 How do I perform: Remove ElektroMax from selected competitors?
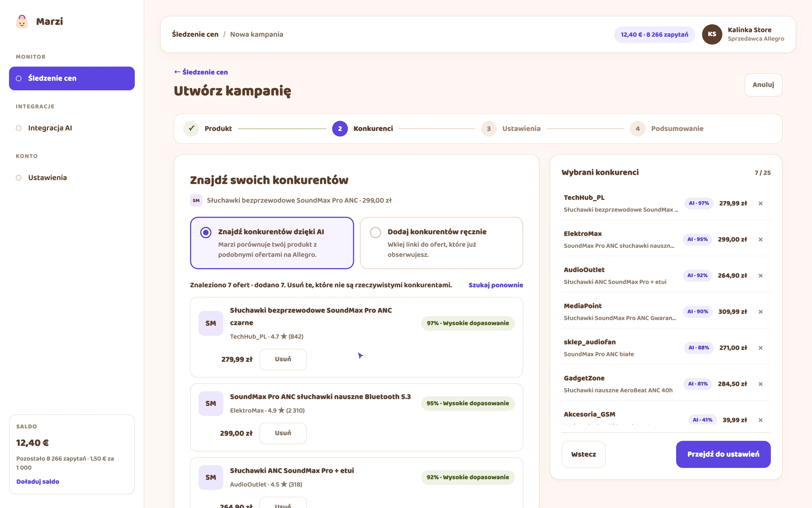[x=760, y=240]
